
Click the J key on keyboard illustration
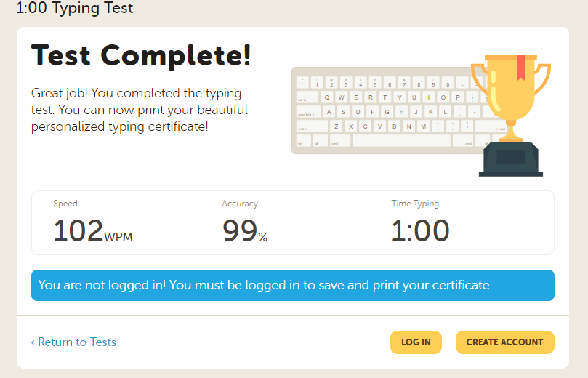tap(415, 112)
